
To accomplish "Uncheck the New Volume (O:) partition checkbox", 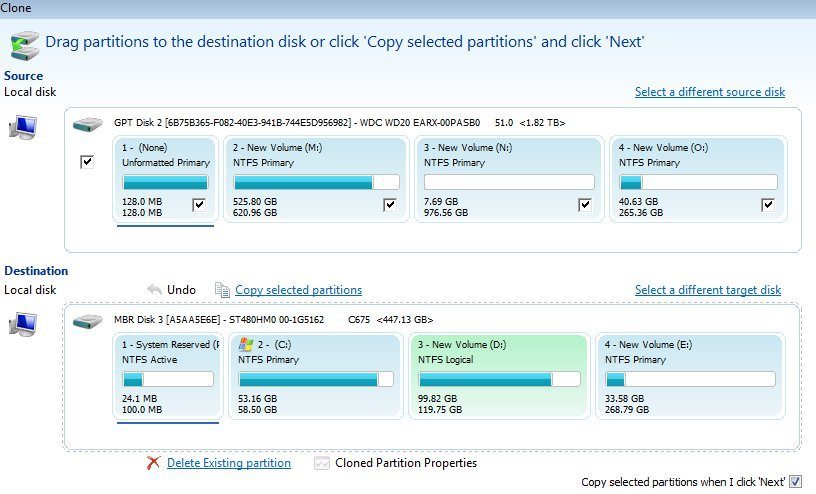I will point(768,205).
